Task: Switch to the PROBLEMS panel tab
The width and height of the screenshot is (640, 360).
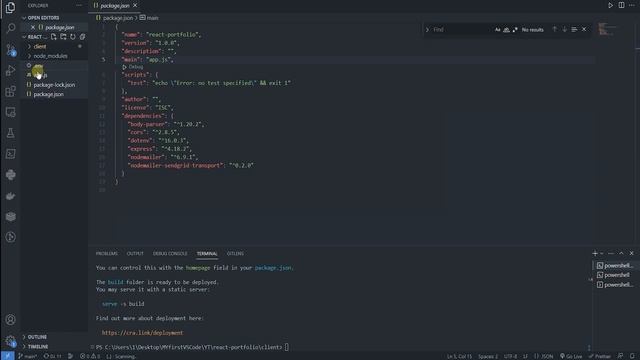Action: tap(107, 253)
